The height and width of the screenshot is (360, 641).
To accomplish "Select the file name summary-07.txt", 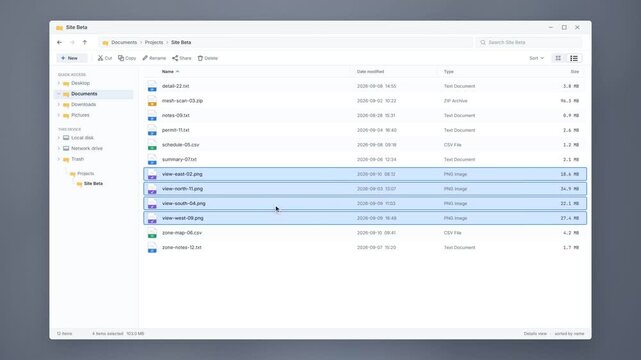I will (179, 159).
